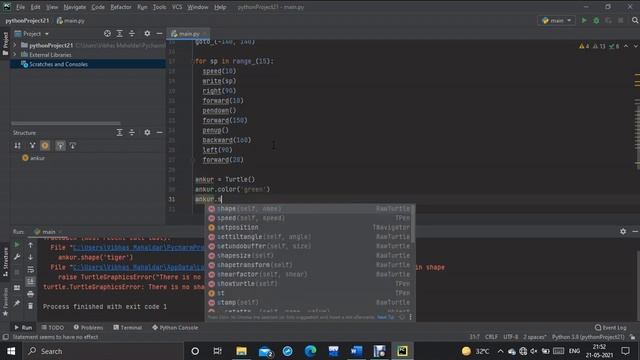Open the Code menu
Viewport: 640px width, 360px height.
click(98, 7)
